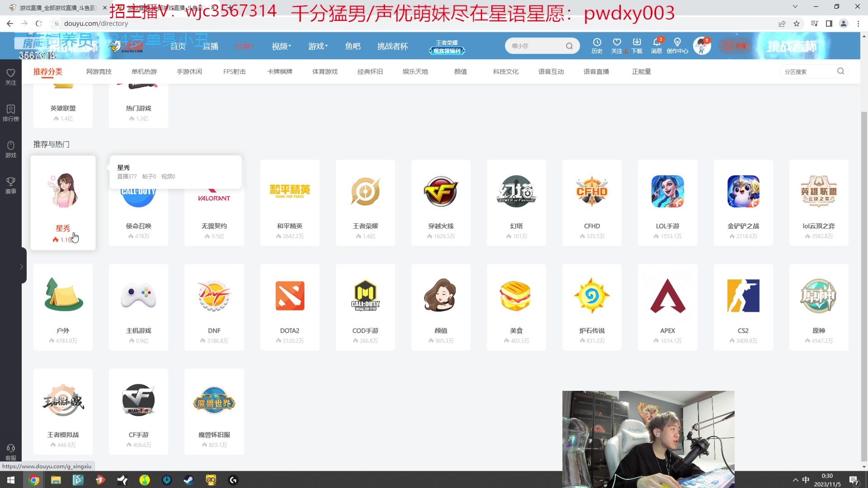Screen dimensions: 868x488
Task: Open the 炉石传说 Hearthstone category
Action: [x=592, y=307]
